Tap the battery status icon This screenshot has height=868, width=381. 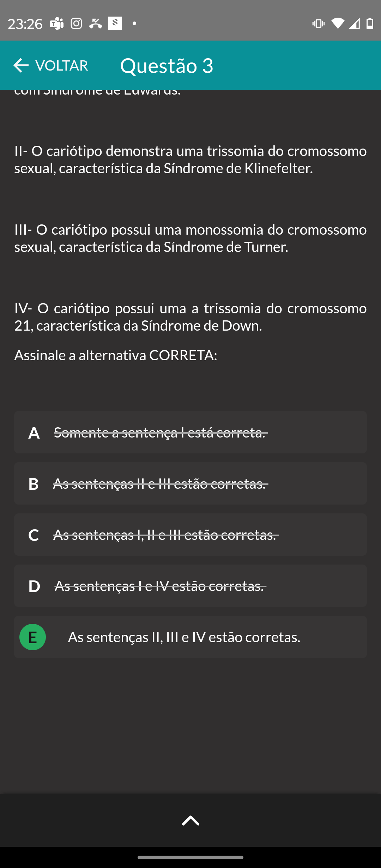pos(370,24)
